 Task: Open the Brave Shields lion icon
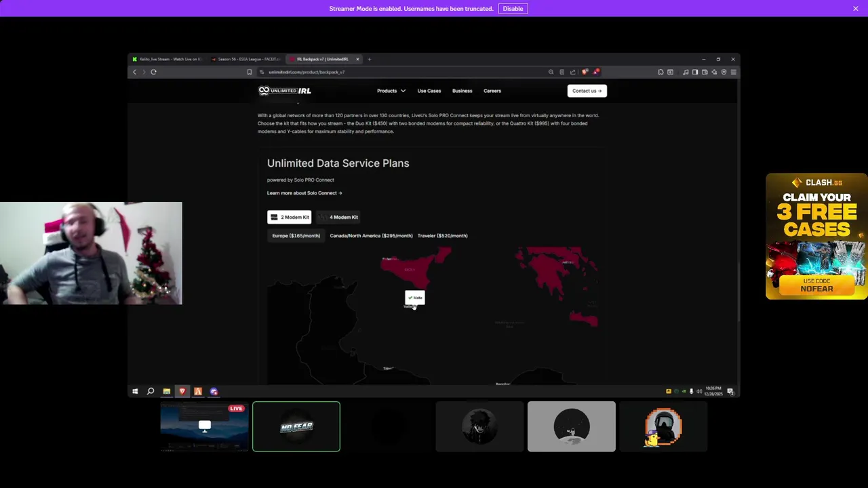[585, 72]
